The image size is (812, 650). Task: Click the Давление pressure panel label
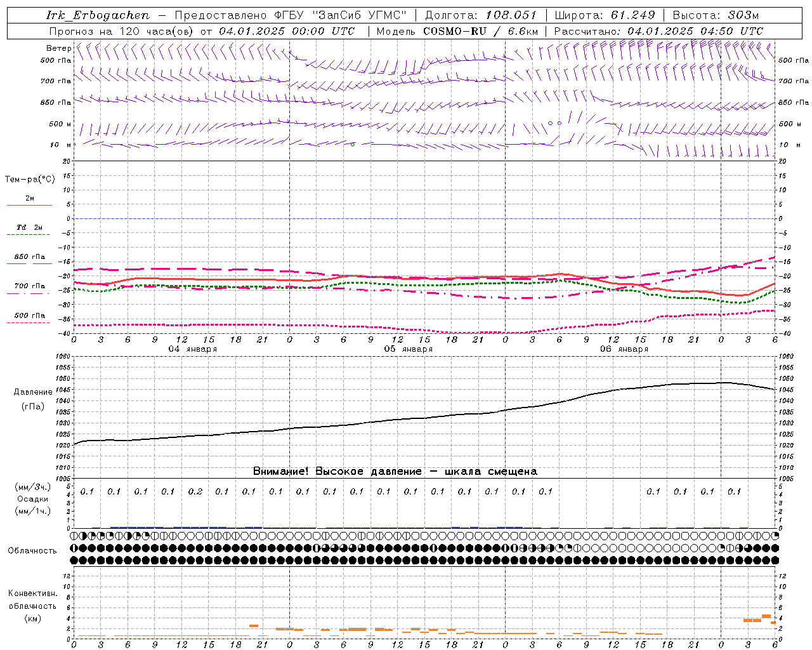click(x=33, y=392)
